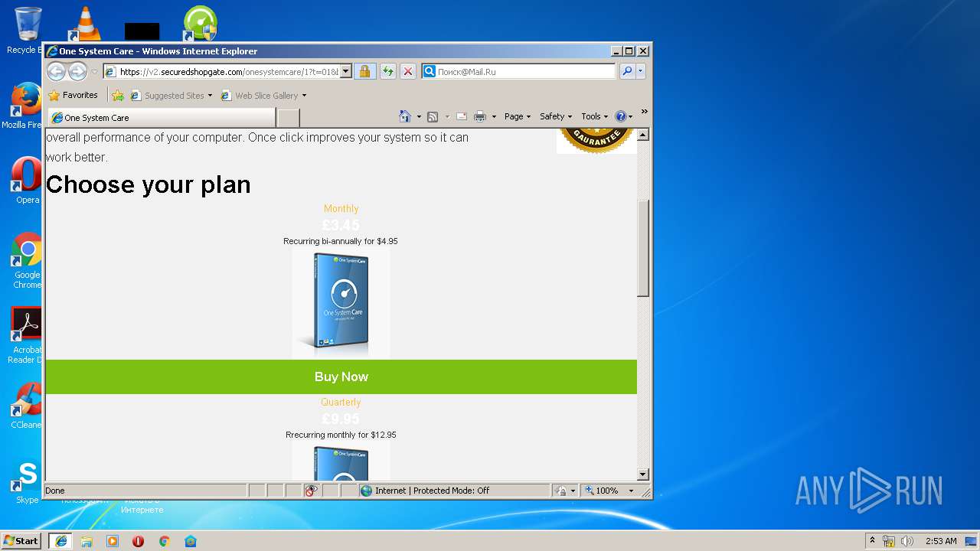This screenshot has width=980, height=551.
Task: Click the Home icon in command bar
Action: pos(405,116)
